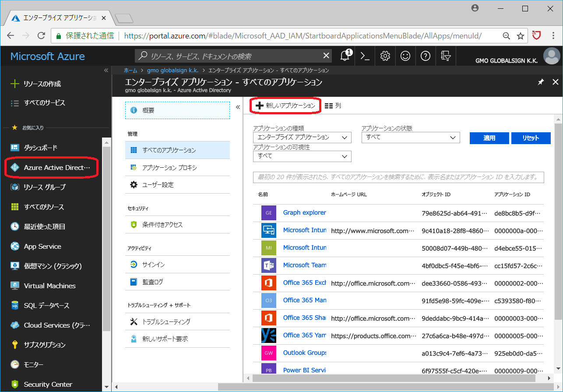Image resolution: width=563 pixels, height=392 pixels.
Task: Open Power BI Service application
Action: [304, 370]
